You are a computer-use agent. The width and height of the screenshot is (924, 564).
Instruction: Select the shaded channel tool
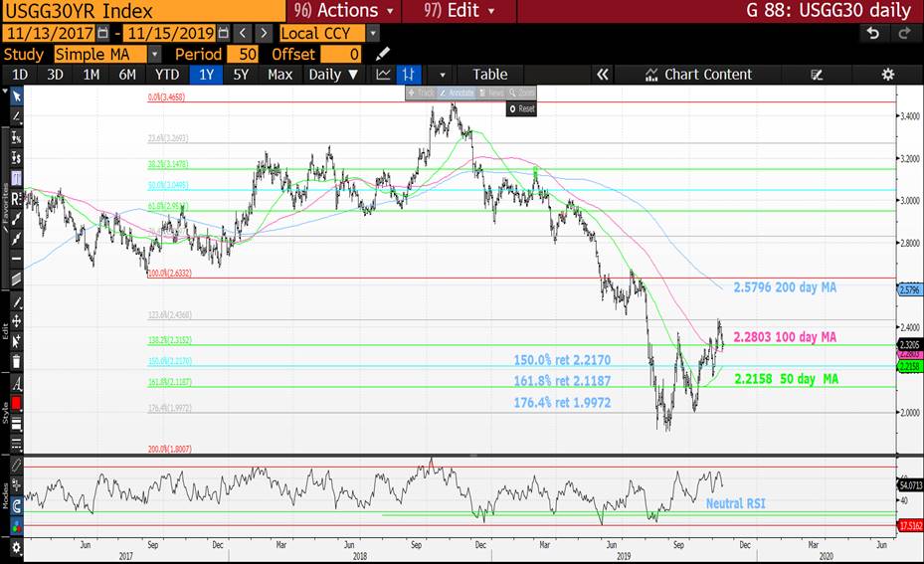pyautogui.click(x=16, y=279)
